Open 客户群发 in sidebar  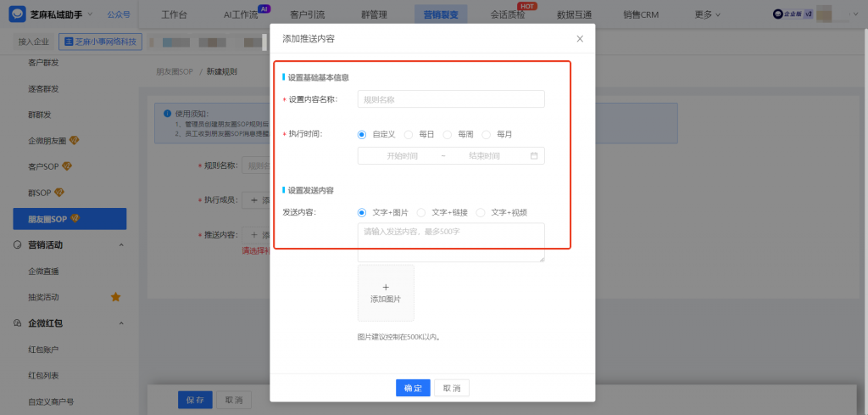point(43,63)
